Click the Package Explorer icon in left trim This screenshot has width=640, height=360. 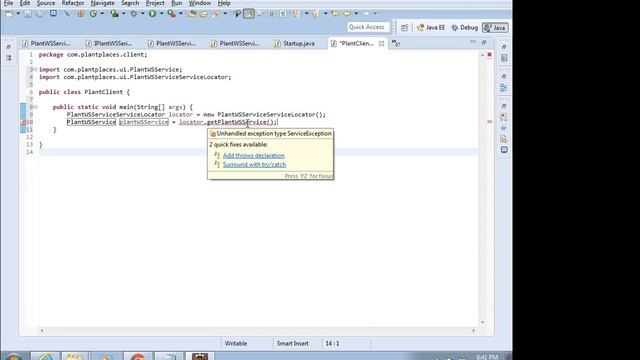(9, 58)
